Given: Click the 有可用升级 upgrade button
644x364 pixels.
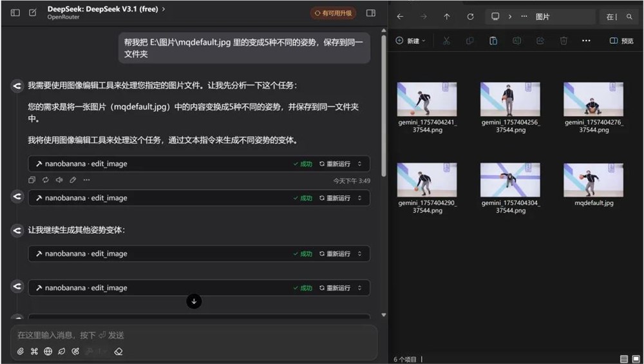Looking at the screenshot, I should [333, 13].
